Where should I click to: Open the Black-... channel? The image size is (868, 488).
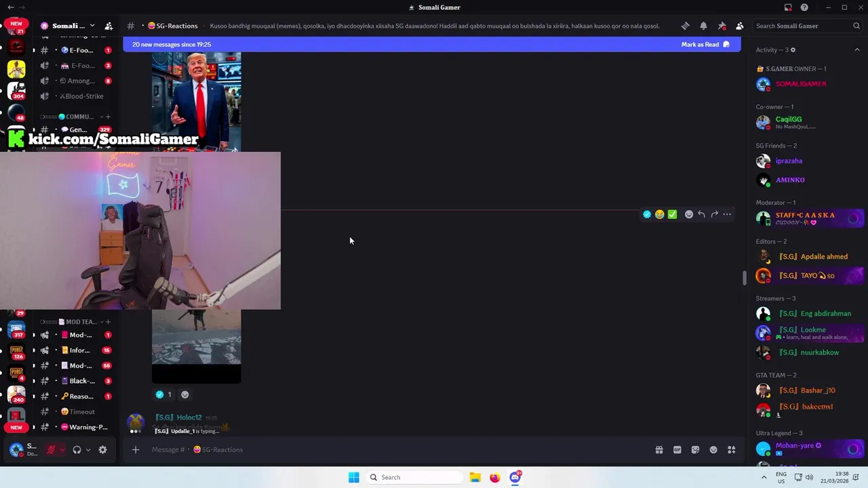point(76,381)
